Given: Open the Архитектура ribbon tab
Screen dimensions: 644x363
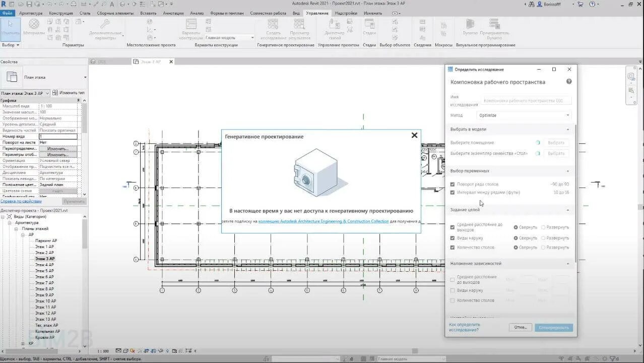Looking at the screenshot, I should click(31, 13).
